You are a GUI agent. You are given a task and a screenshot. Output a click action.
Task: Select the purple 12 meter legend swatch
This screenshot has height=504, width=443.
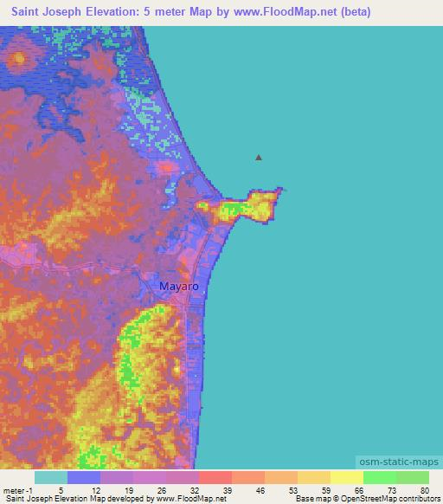coord(117,477)
